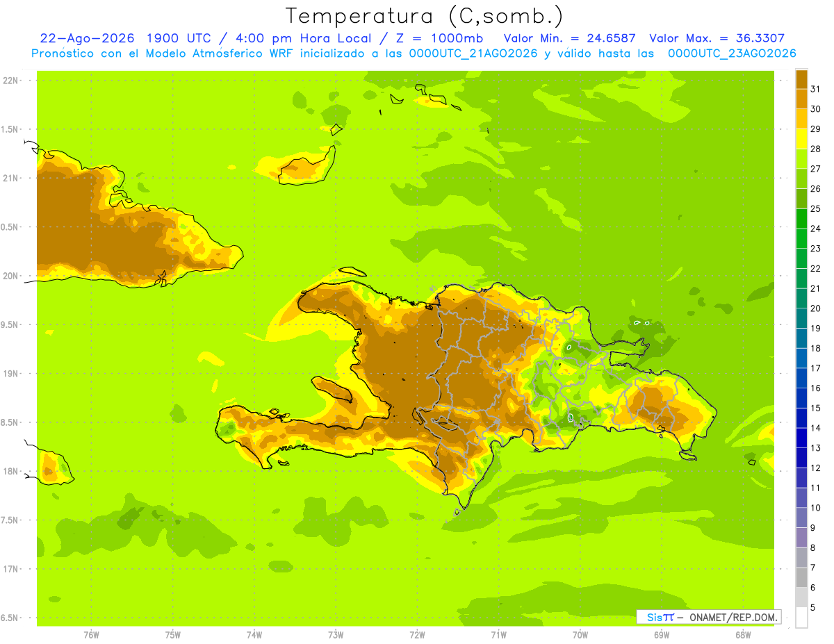
Task: Click the legend value 31
Action: pos(816,89)
